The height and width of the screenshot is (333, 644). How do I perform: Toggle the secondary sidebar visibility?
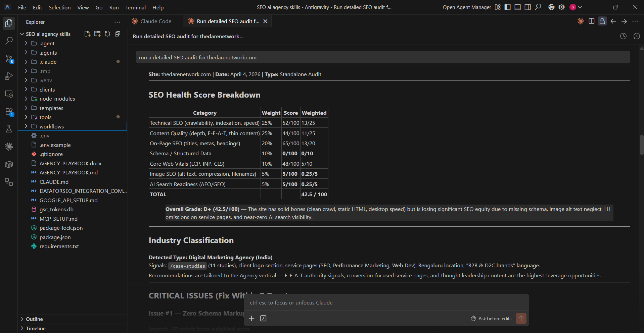coord(528,7)
